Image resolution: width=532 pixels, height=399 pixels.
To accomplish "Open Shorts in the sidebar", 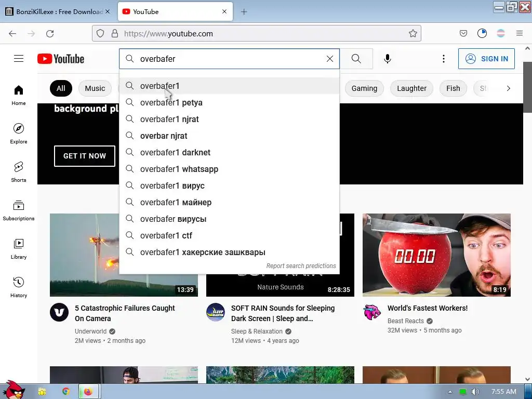I will [19, 171].
